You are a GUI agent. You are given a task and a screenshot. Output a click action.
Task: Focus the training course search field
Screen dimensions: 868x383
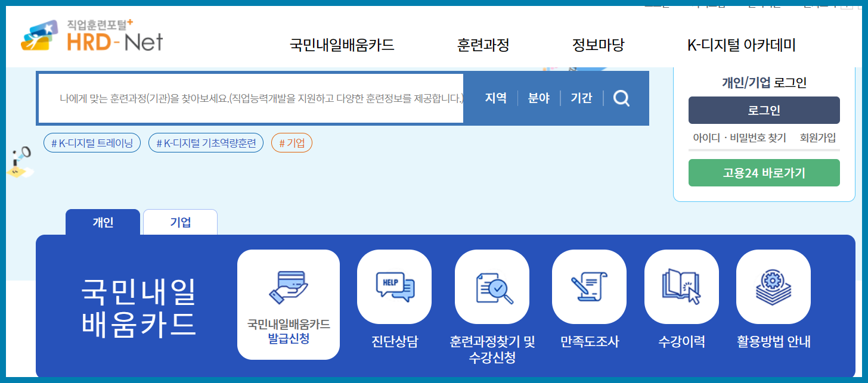point(251,98)
